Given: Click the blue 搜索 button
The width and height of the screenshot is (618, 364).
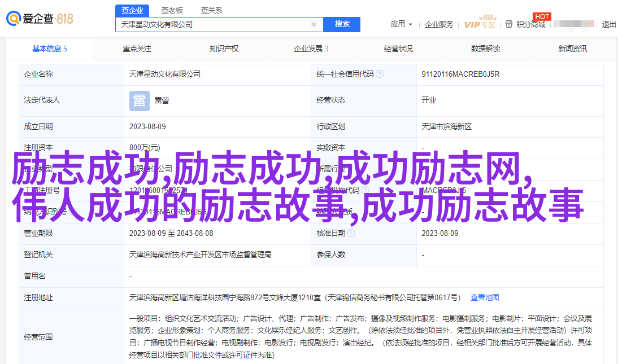Looking at the screenshot, I should (x=342, y=24).
